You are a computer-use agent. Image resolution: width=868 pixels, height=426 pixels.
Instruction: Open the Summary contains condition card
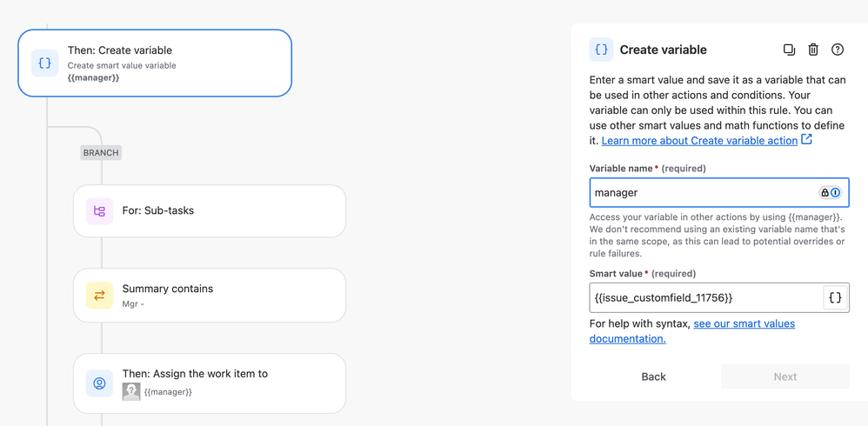pos(210,296)
